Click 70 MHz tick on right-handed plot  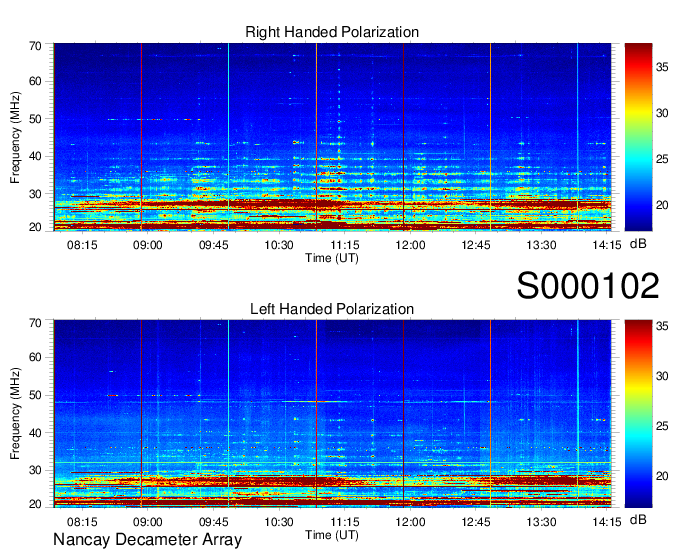[35, 46]
